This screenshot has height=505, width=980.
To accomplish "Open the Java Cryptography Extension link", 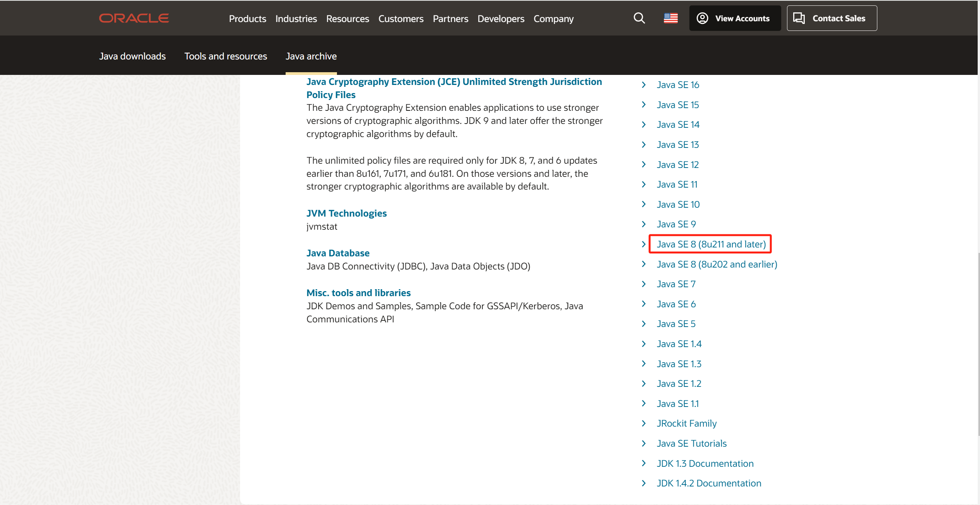I will click(x=454, y=88).
